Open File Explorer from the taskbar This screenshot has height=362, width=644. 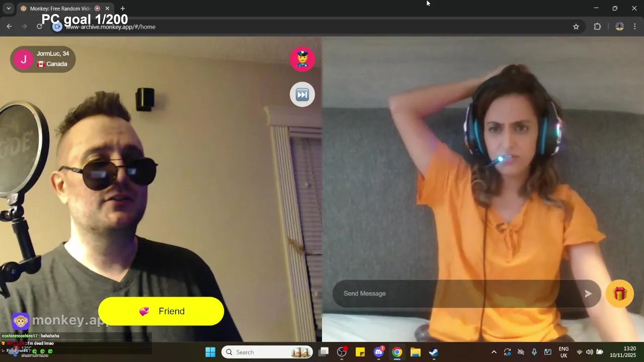(415, 352)
